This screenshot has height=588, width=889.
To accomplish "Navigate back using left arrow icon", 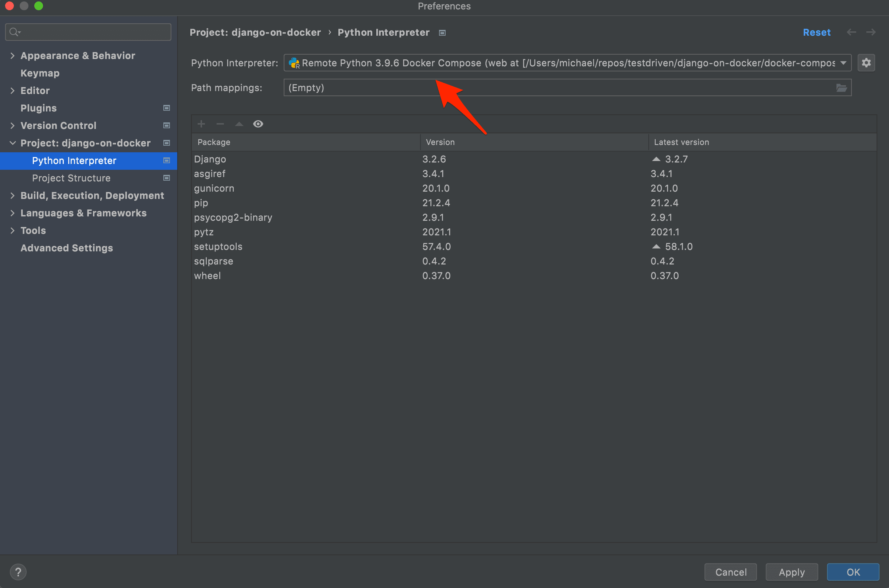I will pyautogui.click(x=852, y=32).
